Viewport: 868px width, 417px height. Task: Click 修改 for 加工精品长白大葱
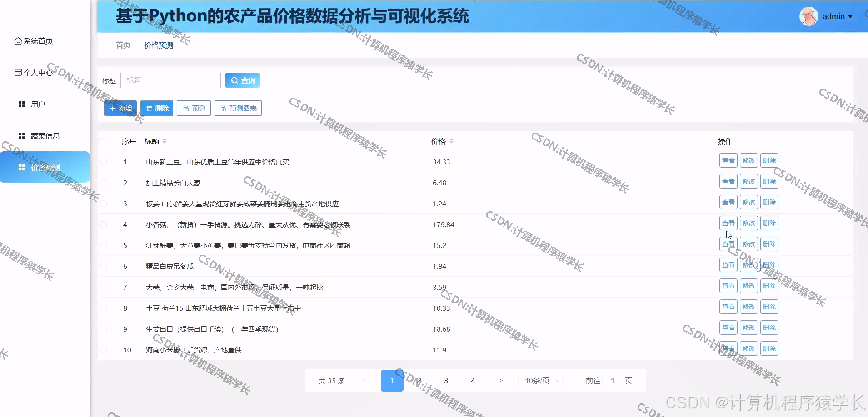(748, 181)
